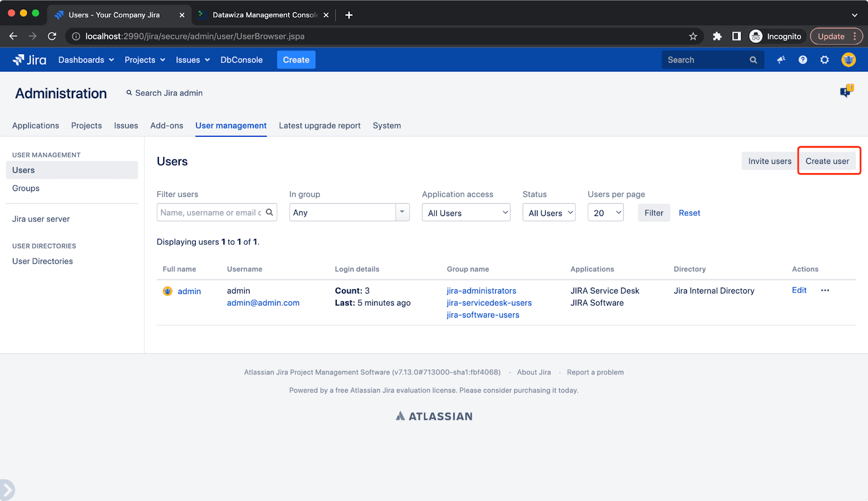Switch to Datawiza Management Console browser tab

tap(263, 15)
